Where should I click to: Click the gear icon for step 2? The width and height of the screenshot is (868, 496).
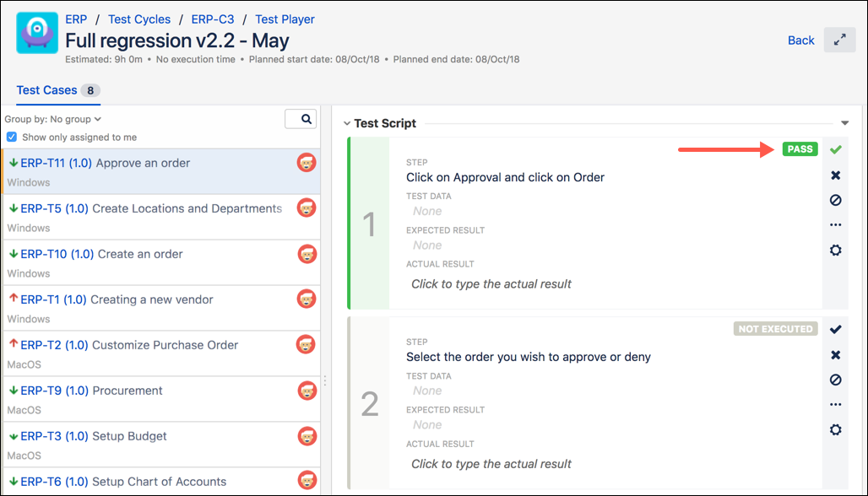pos(835,430)
